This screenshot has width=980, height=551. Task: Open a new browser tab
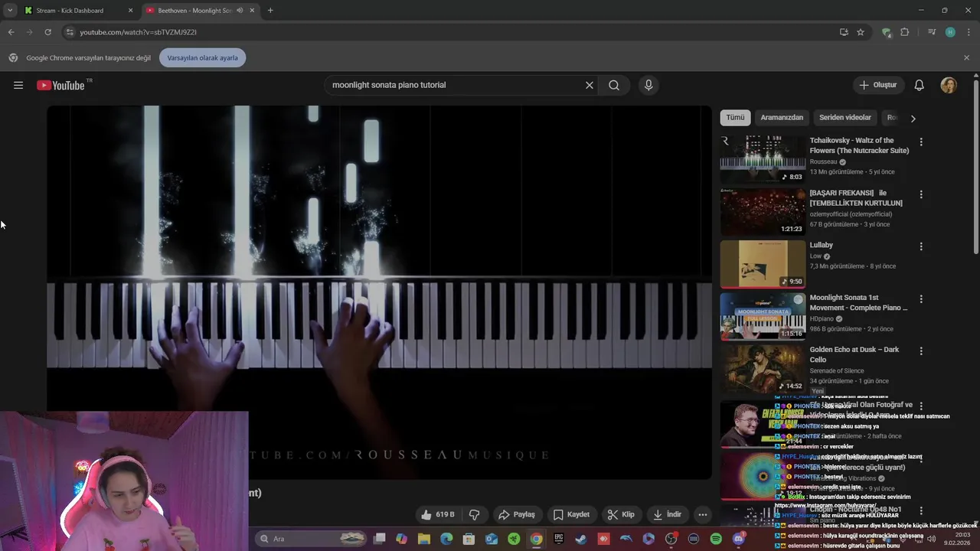click(x=270, y=11)
